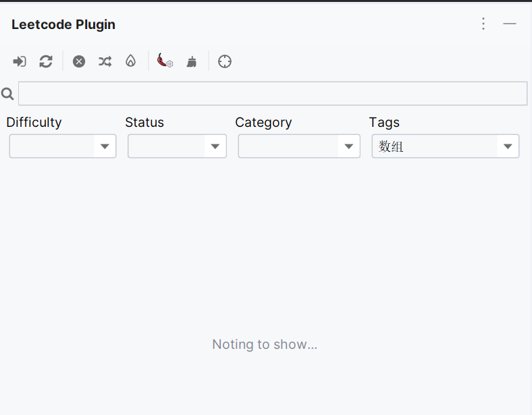Refresh the question list
This screenshot has width=532, height=415.
pyautogui.click(x=46, y=61)
